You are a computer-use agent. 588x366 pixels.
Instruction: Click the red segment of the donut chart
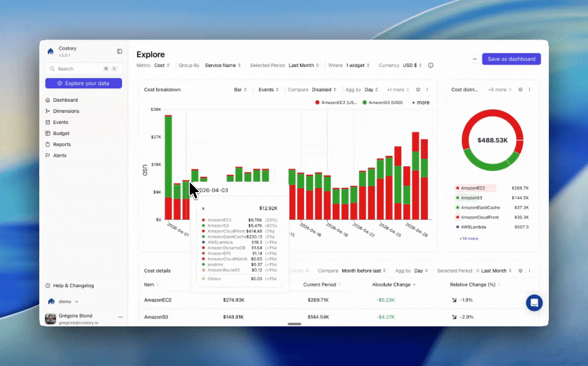(x=492, y=112)
